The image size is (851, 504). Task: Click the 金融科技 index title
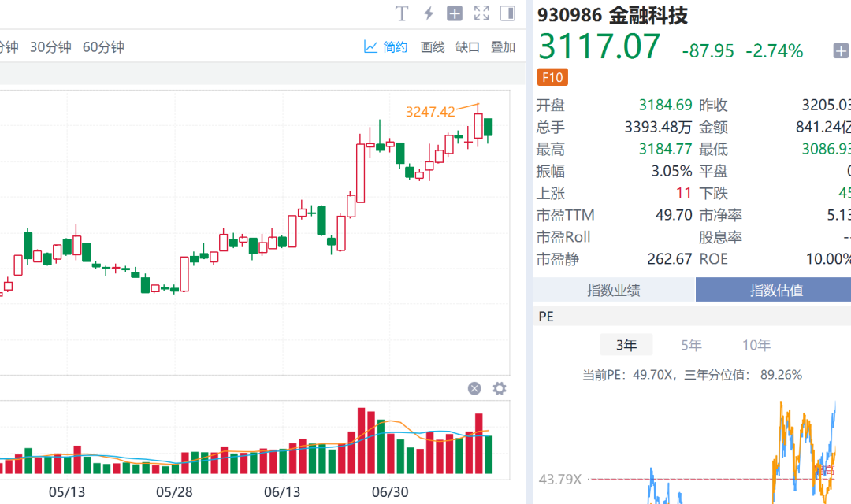648,15
